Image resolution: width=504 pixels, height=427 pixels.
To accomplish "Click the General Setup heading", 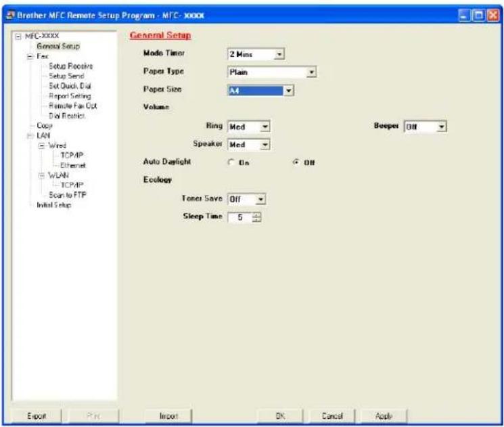I will tap(160, 35).
